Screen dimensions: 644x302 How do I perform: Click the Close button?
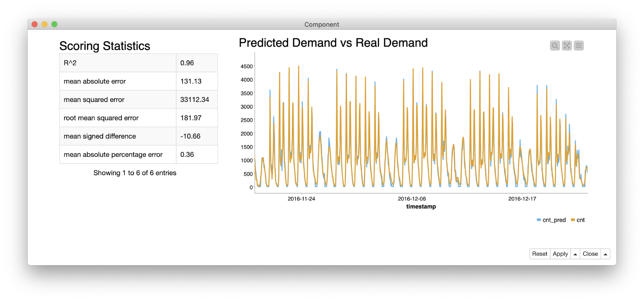(590, 254)
